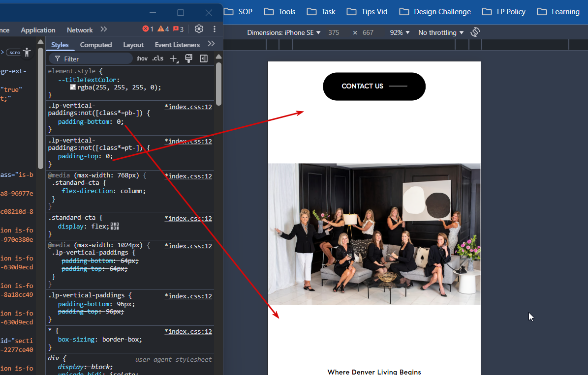The height and width of the screenshot is (375, 588).
Task: Open DevTools settings gear
Action: pyautogui.click(x=199, y=29)
